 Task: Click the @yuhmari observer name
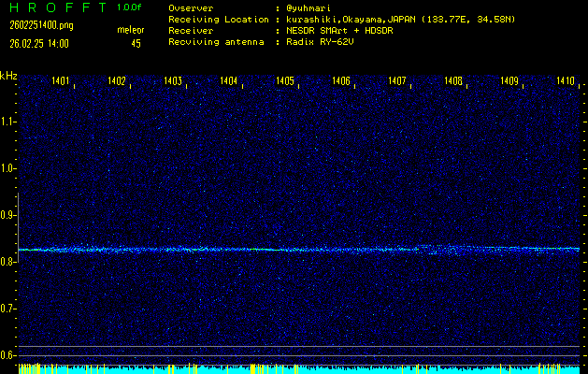click(308, 7)
